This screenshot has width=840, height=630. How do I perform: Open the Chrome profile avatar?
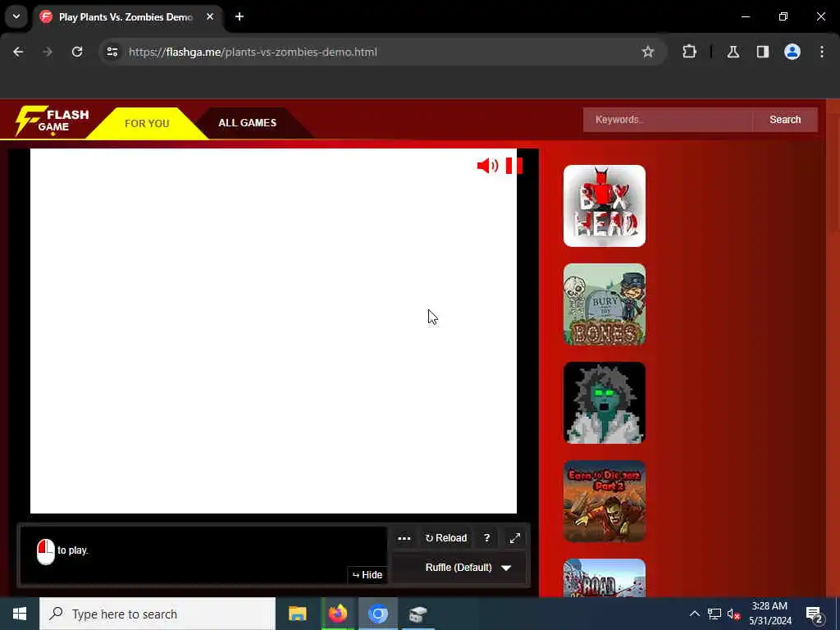792,52
